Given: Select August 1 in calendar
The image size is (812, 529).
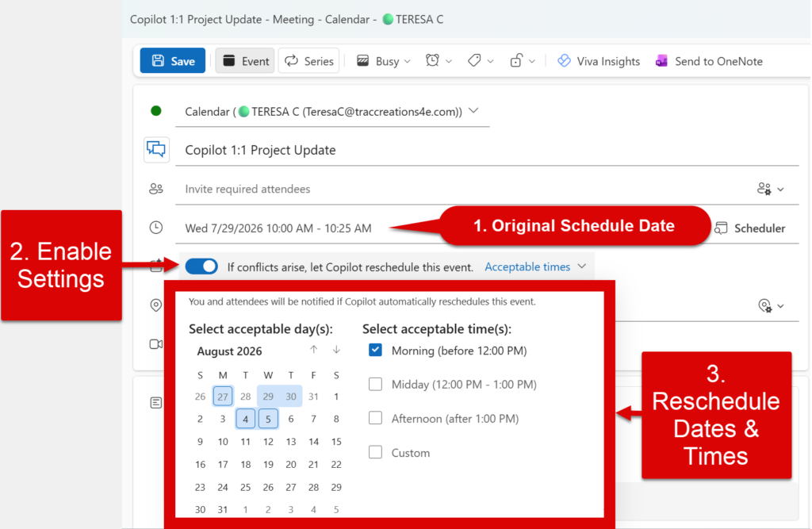Looking at the screenshot, I should (336, 397).
